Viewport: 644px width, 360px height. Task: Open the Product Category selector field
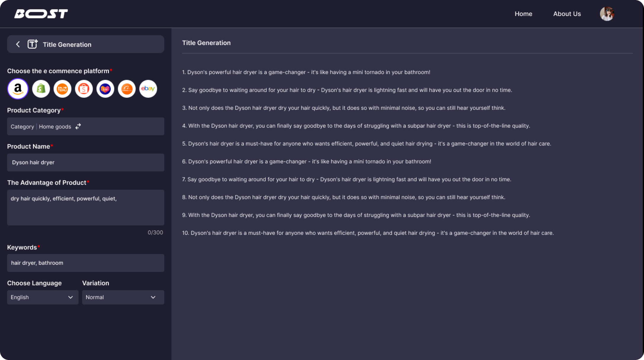click(x=86, y=126)
